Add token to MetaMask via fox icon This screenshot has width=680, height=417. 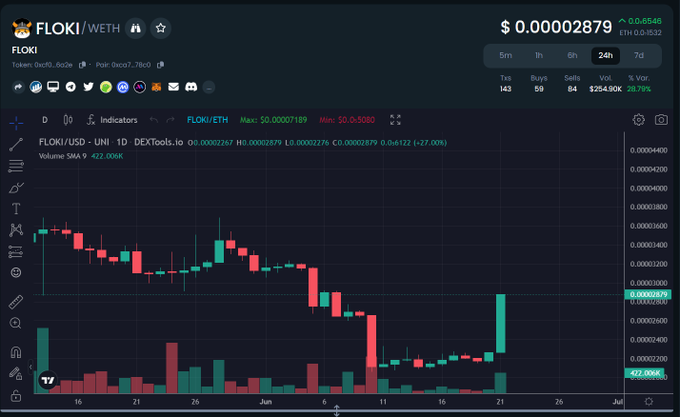pyautogui.click(x=156, y=87)
